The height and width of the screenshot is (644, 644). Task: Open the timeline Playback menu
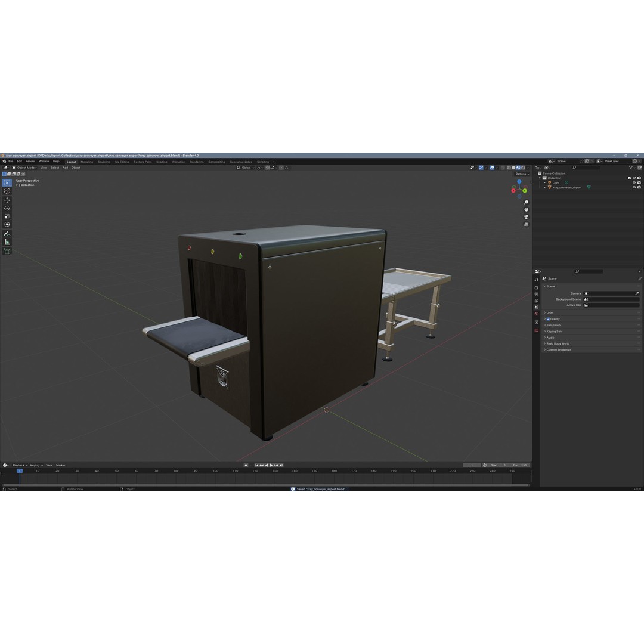[x=19, y=465]
